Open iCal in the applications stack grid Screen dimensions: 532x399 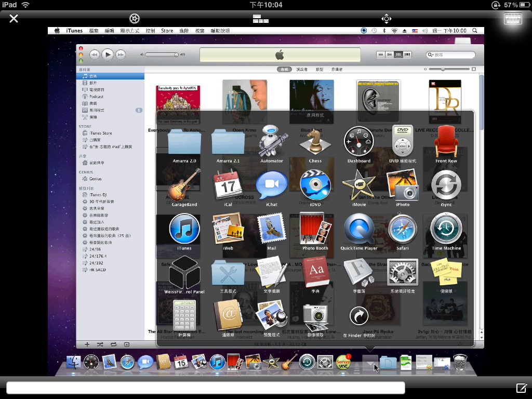point(228,185)
